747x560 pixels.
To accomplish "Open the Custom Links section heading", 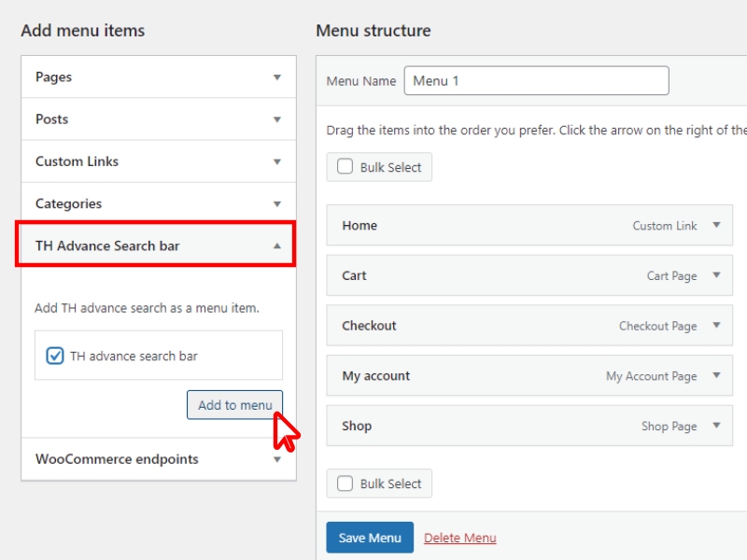I will (x=78, y=161).
